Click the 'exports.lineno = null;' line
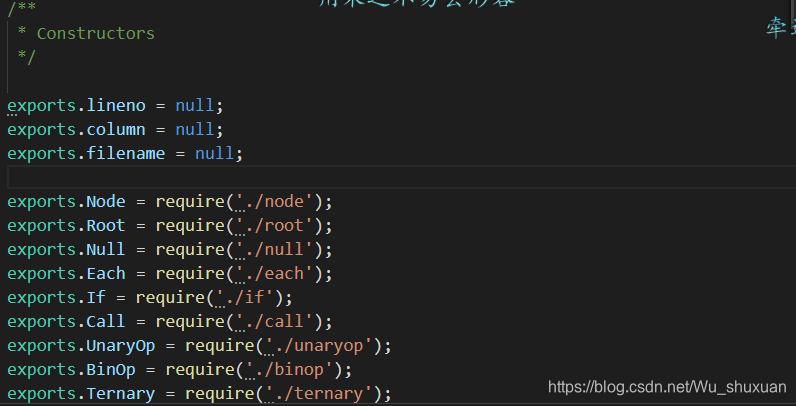The width and height of the screenshot is (796, 406). tap(115, 106)
